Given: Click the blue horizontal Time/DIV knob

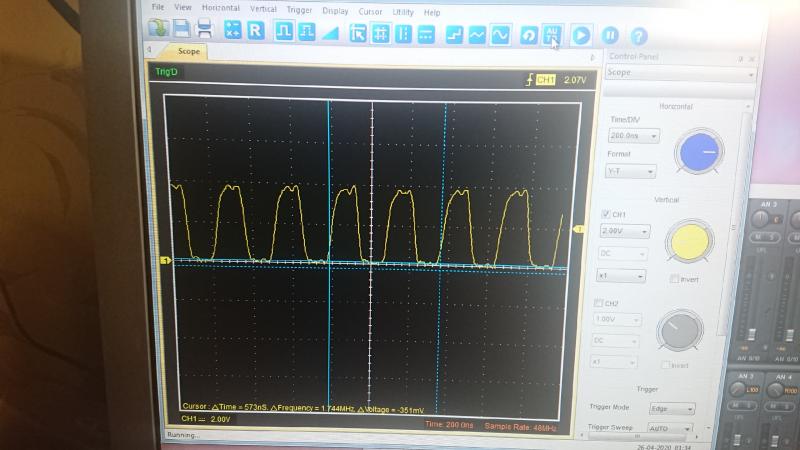Looking at the screenshot, I should coord(700,153).
